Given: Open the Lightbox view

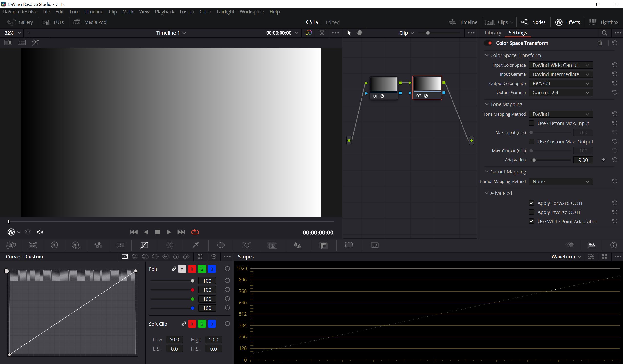Looking at the screenshot, I should tap(603, 22).
